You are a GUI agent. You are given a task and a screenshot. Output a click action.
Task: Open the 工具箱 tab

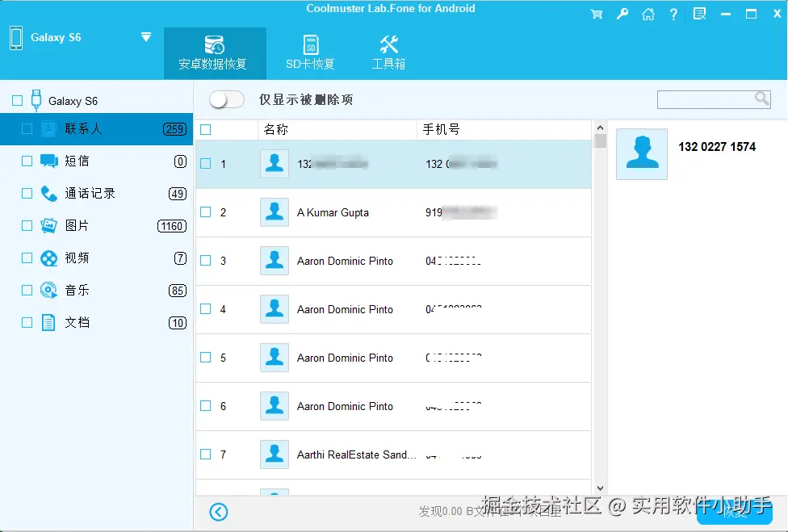tap(388, 53)
